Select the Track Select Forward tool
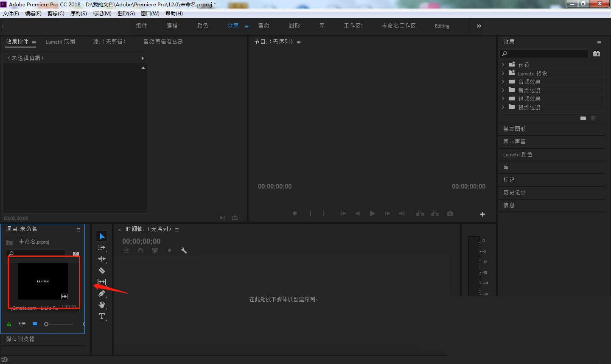 click(102, 247)
